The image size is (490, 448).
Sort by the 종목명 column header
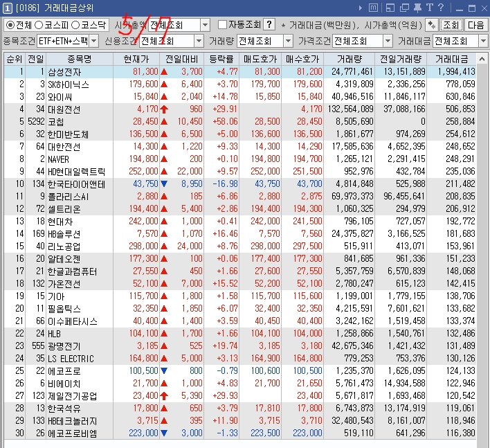tap(80, 59)
